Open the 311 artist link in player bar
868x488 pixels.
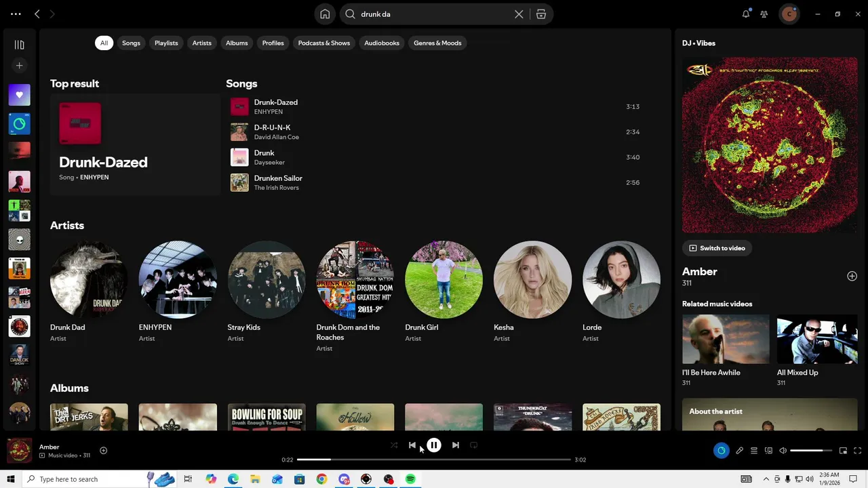click(x=86, y=455)
